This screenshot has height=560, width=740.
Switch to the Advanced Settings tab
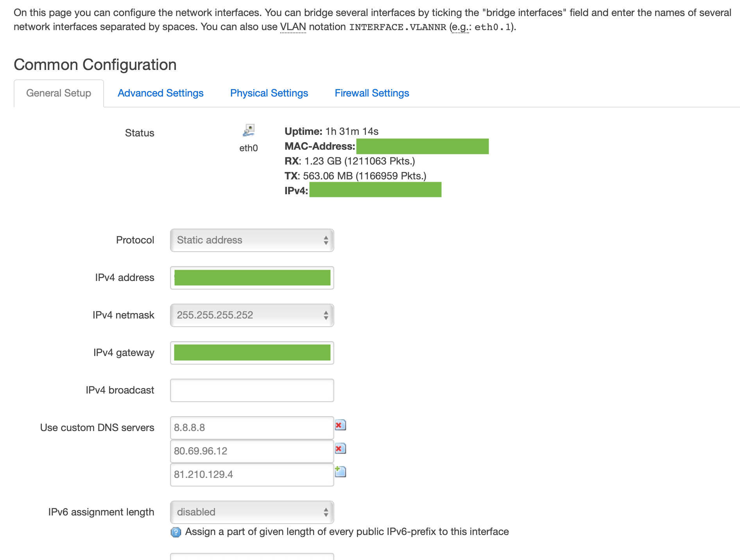160,93
